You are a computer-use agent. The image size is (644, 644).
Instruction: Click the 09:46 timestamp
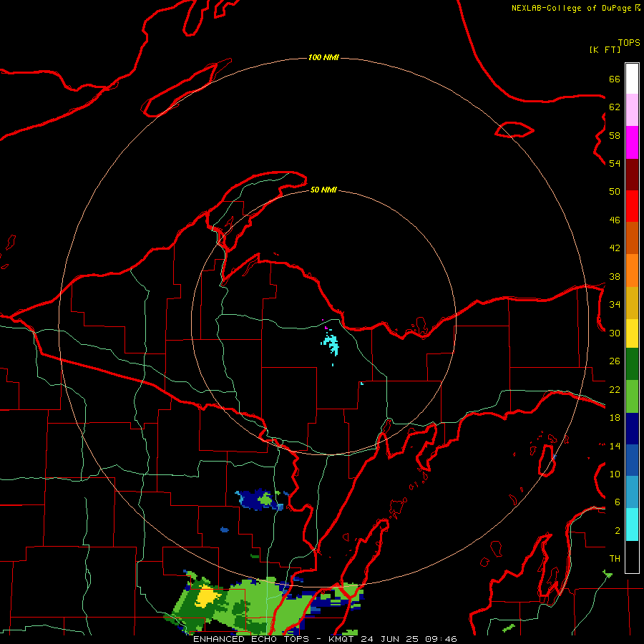click(441, 639)
